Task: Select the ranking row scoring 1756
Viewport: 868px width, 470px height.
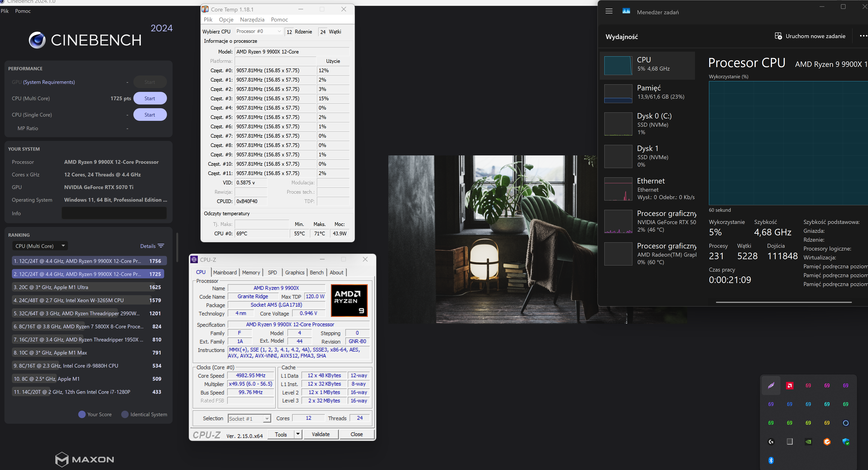Action: (x=89, y=261)
